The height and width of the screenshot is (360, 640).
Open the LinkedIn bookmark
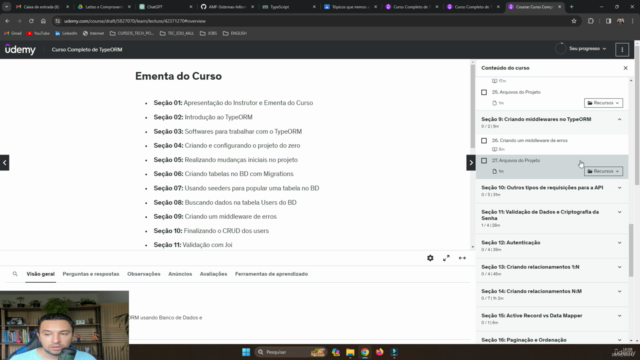[66, 33]
